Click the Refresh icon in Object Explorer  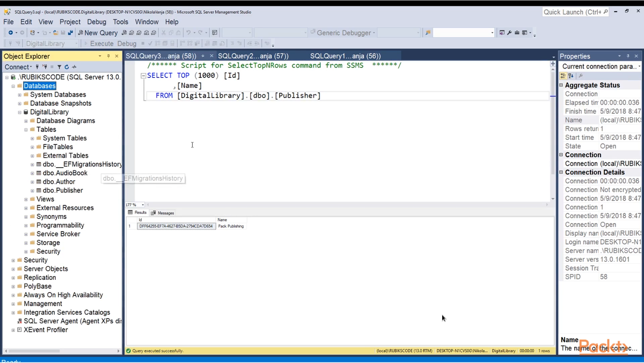[x=67, y=67]
